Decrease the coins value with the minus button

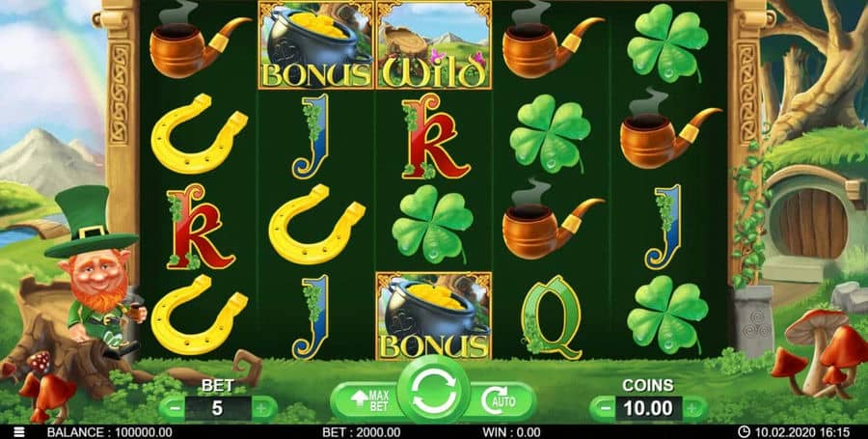tap(605, 409)
